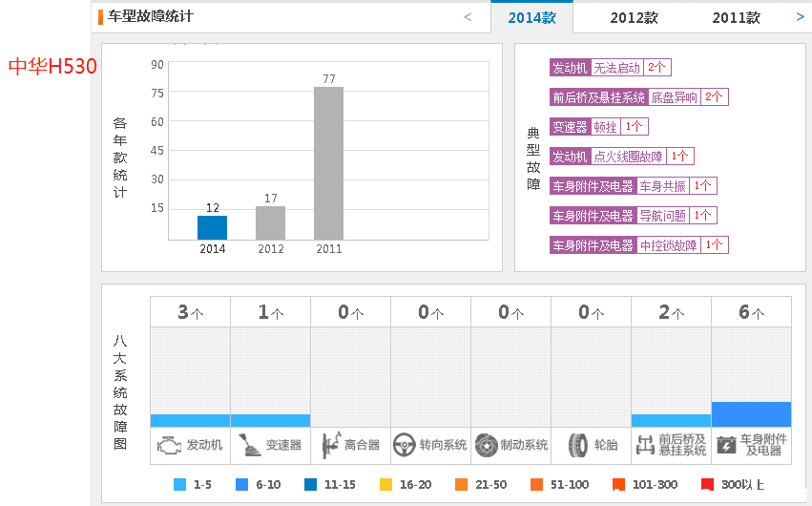Switch to the 2011款 model year tab
The height and width of the screenshot is (506, 812).
coord(736,17)
